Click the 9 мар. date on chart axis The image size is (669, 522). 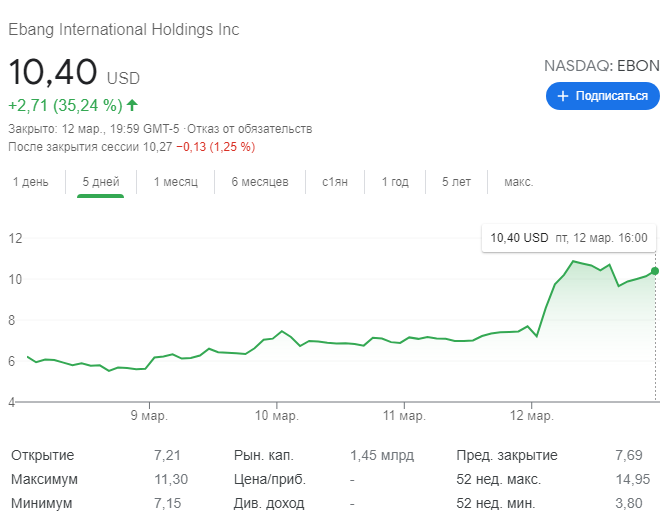click(147, 415)
